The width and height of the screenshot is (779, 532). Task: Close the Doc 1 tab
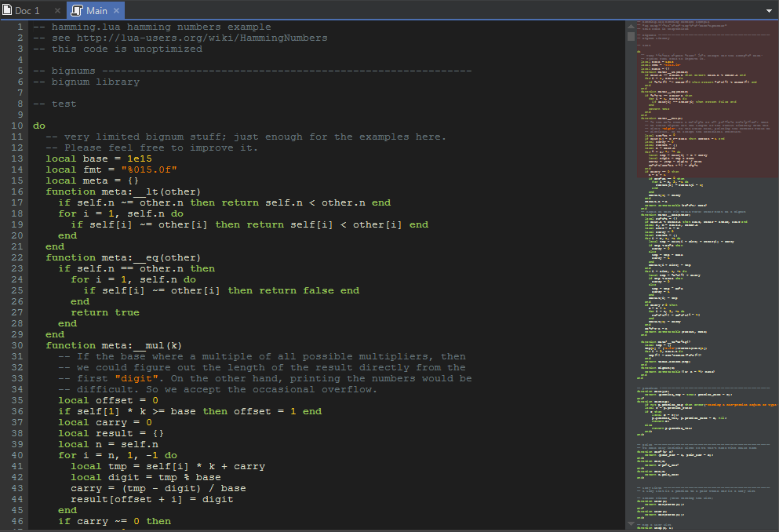(x=57, y=10)
